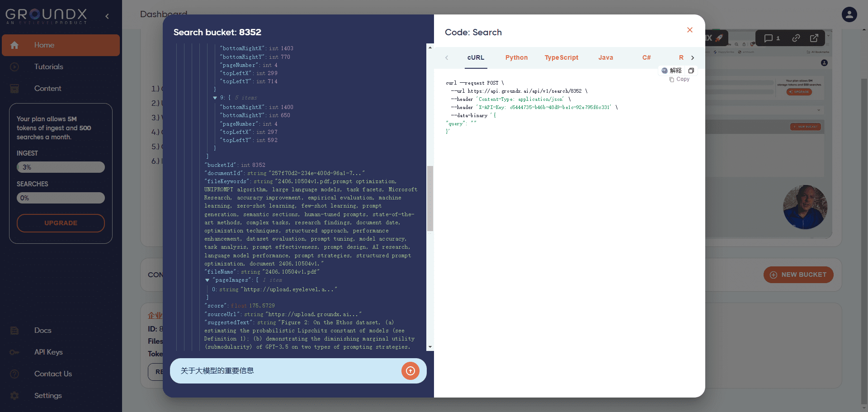Open the Contact Us page
Screen dimensions: 868x412
(x=53, y=374)
